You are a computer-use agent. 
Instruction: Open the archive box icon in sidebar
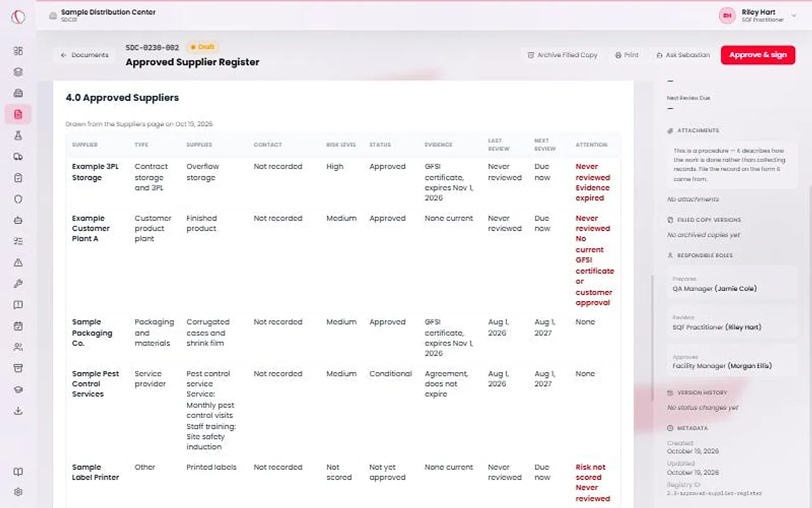(x=18, y=368)
